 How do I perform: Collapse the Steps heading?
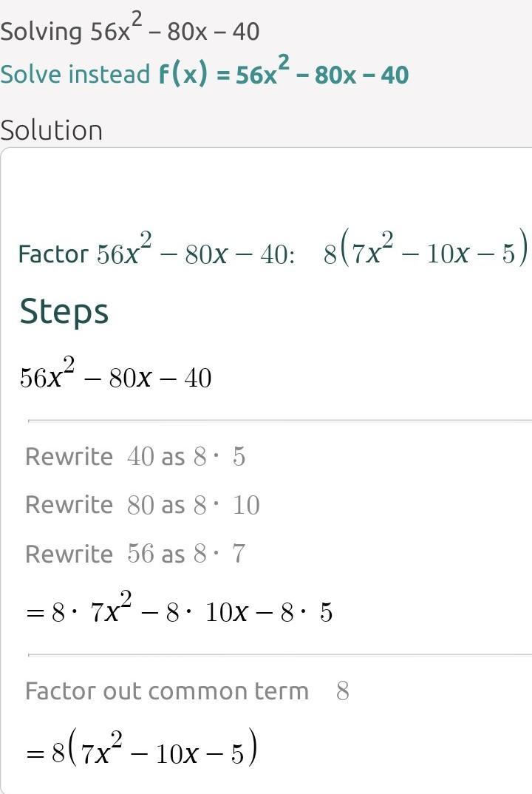(64, 311)
